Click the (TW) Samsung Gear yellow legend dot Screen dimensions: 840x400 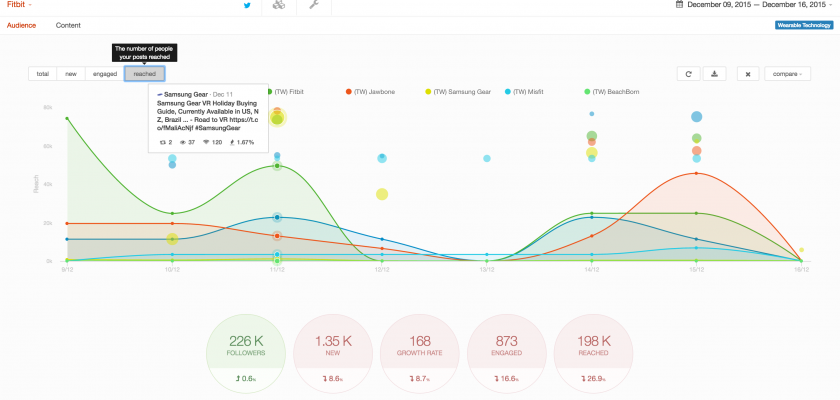point(429,91)
